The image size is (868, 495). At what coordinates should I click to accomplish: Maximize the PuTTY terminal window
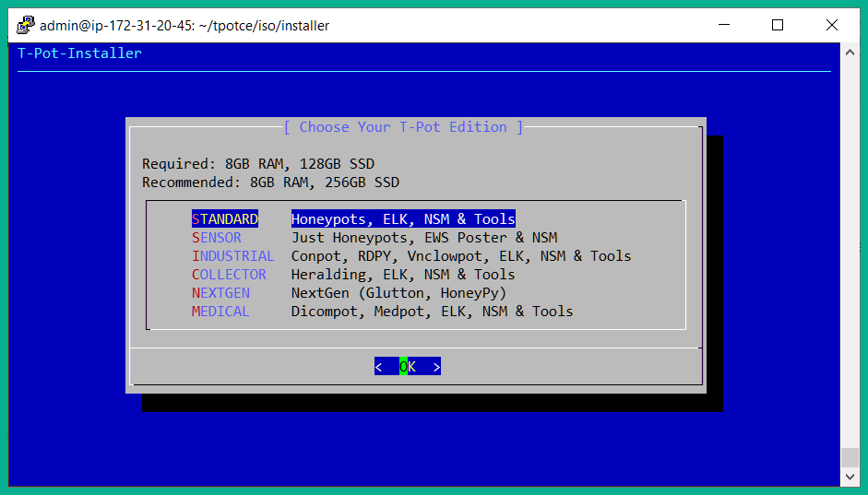click(x=778, y=25)
